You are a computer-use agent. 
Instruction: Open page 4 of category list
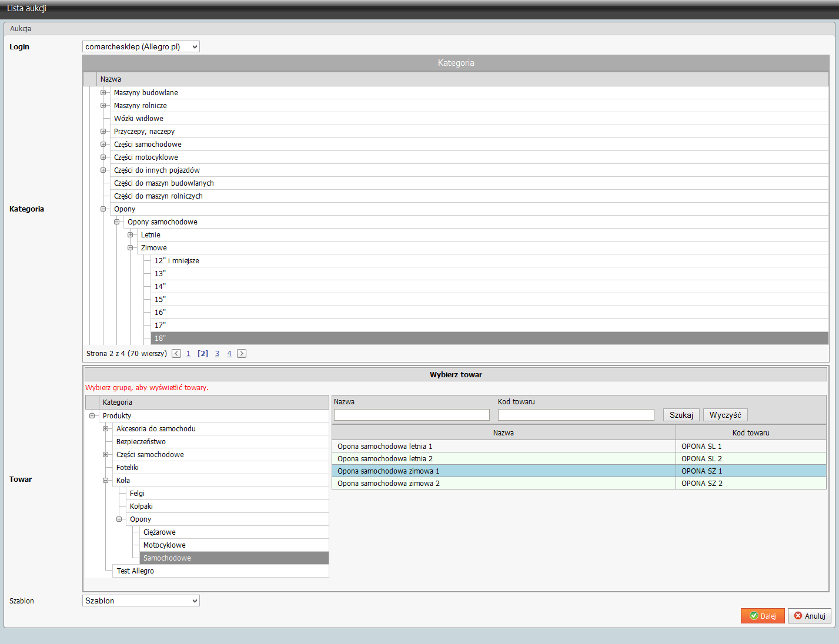(229, 354)
